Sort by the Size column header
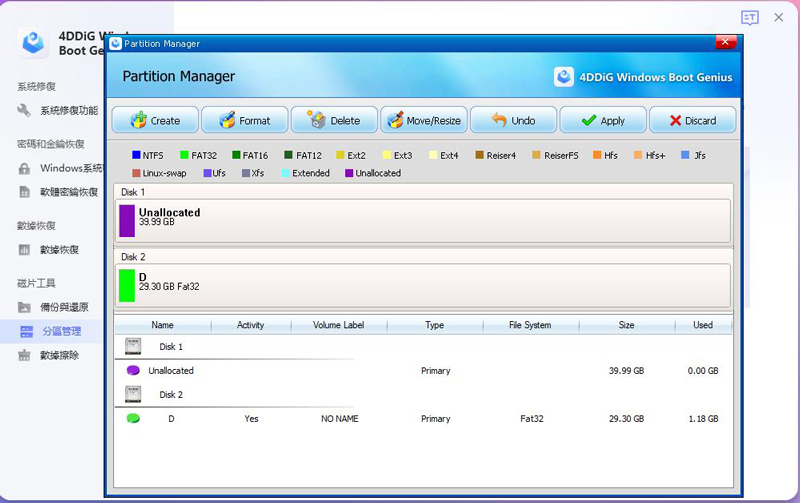800x503 pixels. [626, 325]
